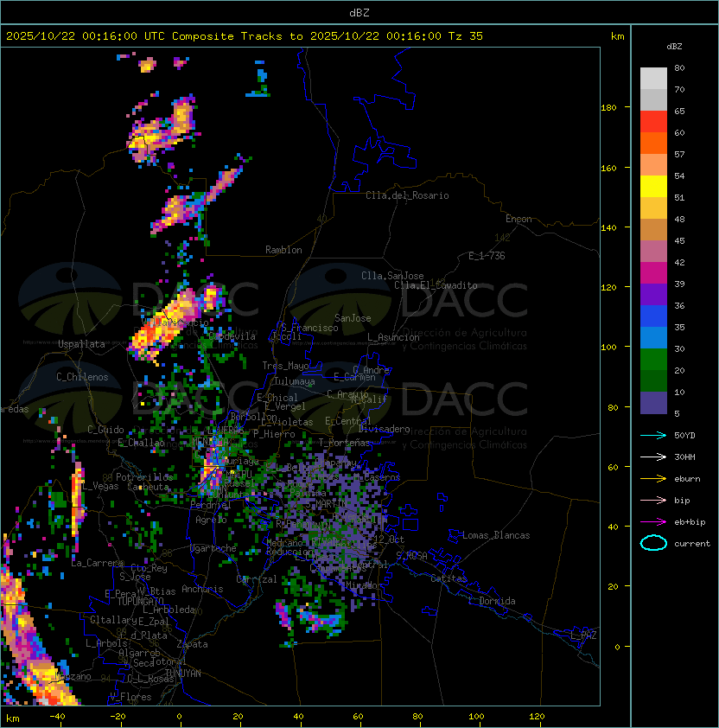Pick the purple swatch between 39 and 36
This screenshot has width=719, height=728.
(653, 294)
